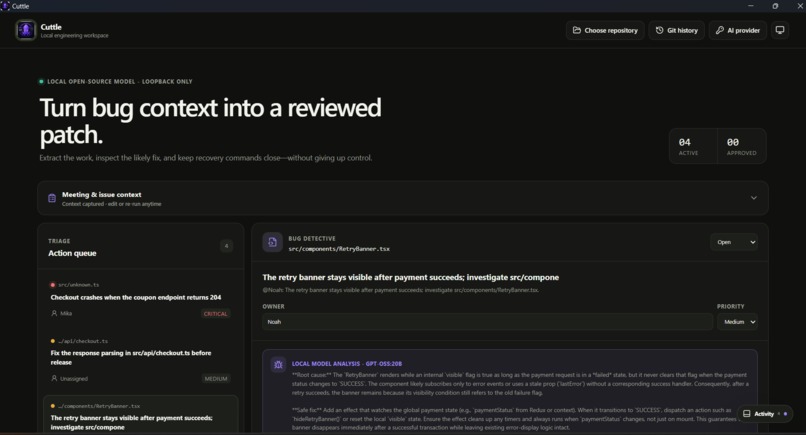Viewport: 806px width, 435px height.
Task: Click the Cuttle title bar app icon
Action: tap(5, 6)
